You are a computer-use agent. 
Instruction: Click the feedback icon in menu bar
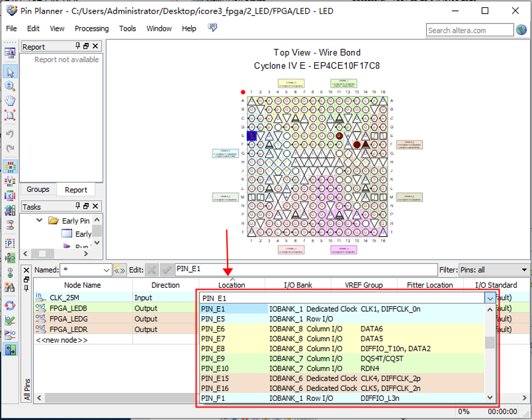tap(213, 28)
